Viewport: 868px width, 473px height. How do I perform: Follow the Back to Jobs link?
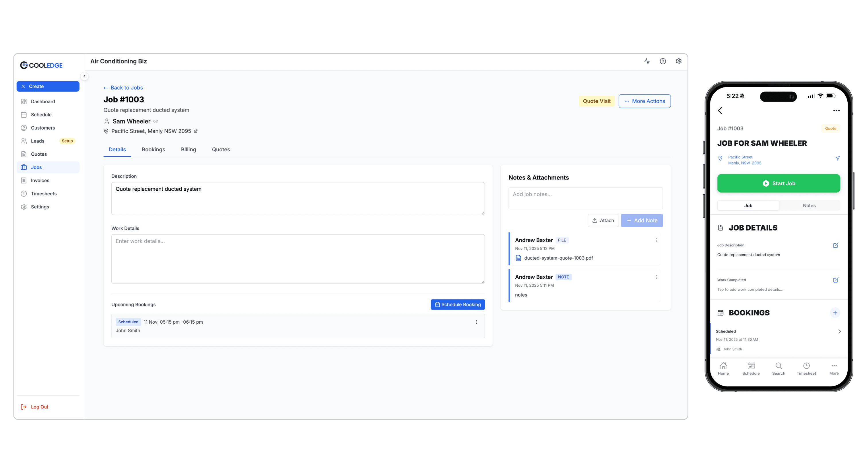[x=123, y=87]
